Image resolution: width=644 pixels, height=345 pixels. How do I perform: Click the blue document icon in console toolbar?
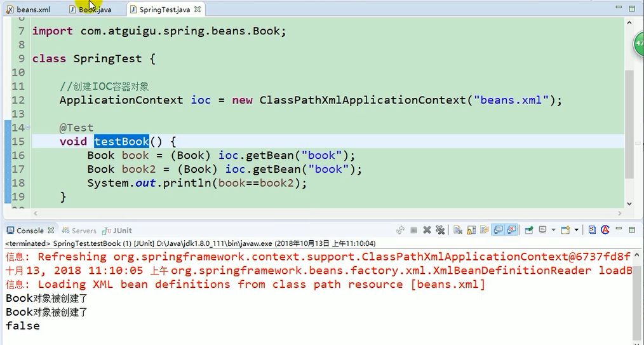[592, 230]
